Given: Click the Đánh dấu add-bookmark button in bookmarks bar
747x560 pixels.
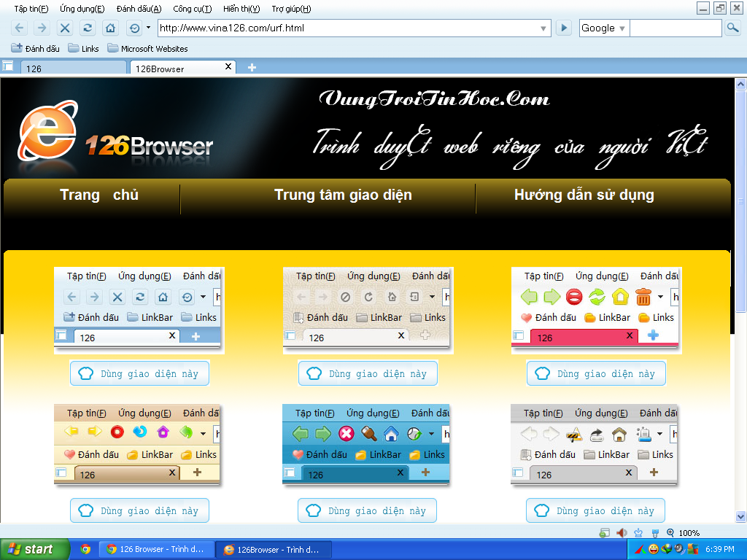Looking at the screenshot, I should point(35,49).
